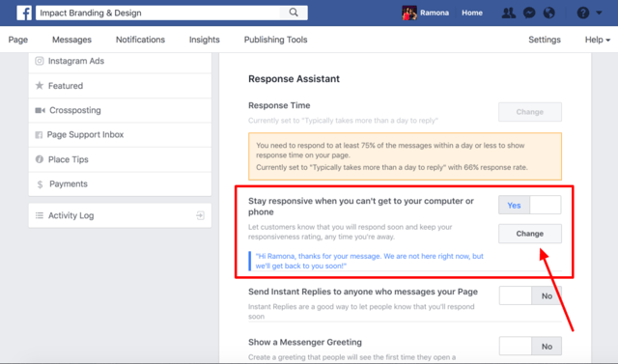The image size is (618, 364).
Task: Click the Facebook logo icon
Action: pyautogui.click(x=24, y=13)
